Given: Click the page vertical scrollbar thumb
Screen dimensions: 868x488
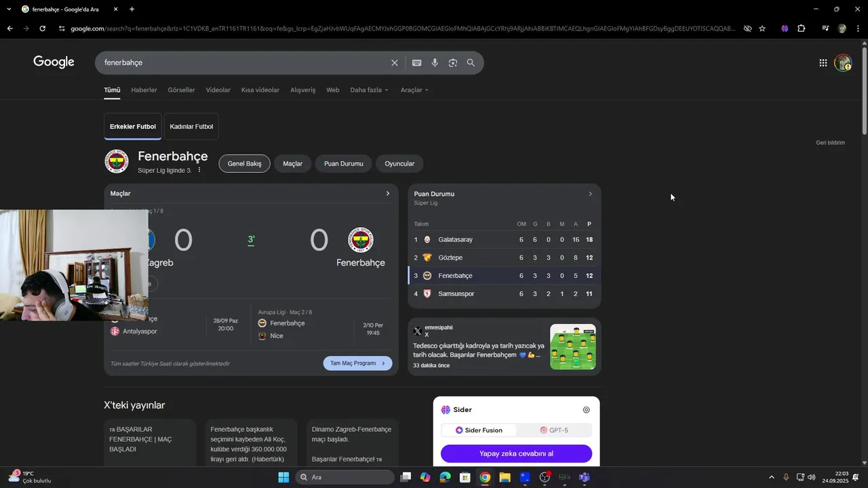Looking at the screenshot, I should (x=864, y=89).
